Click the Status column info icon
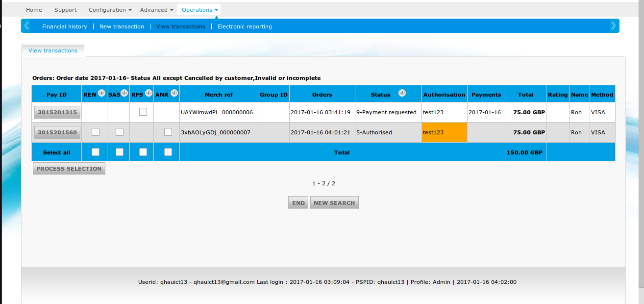This screenshot has height=304, width=644. [402, 93]
